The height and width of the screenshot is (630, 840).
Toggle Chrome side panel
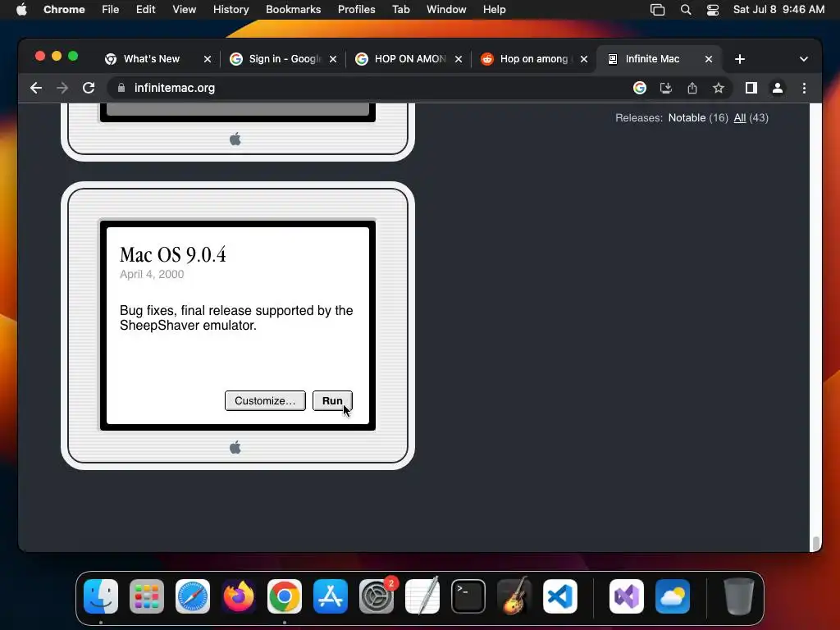pos(751,88)
